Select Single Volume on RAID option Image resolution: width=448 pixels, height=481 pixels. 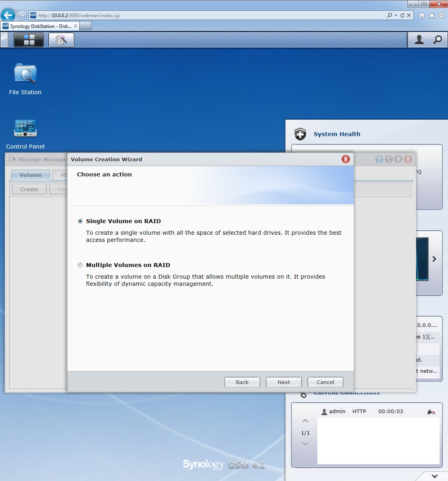[x=80, y=221]
